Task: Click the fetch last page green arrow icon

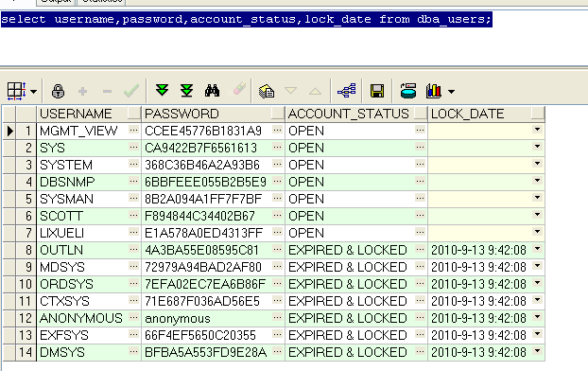Action: (x=186, y=91)
